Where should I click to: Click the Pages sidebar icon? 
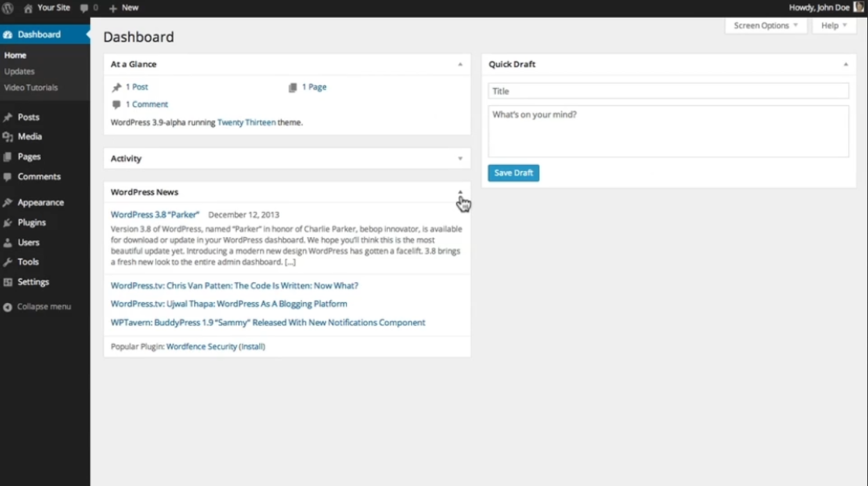click(8, 157)
